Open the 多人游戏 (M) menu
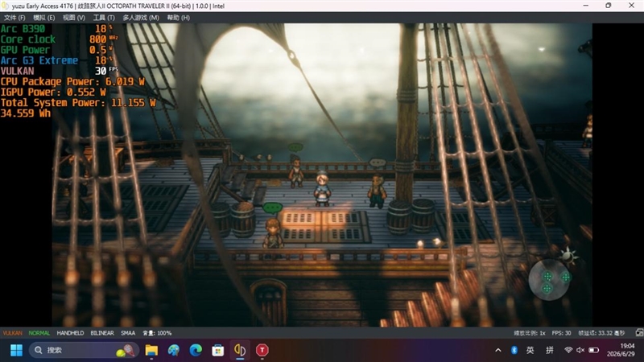This screenshot has height=362, width=644. [x=141, y=18]
